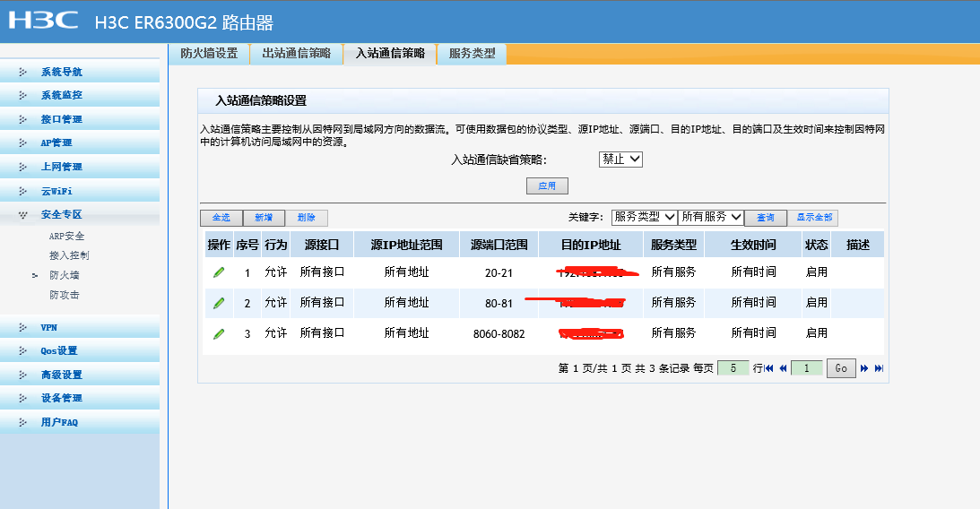Open 入站通信缺省策略 dropdown
Screen dimensions: 980x509
(620, 160)
